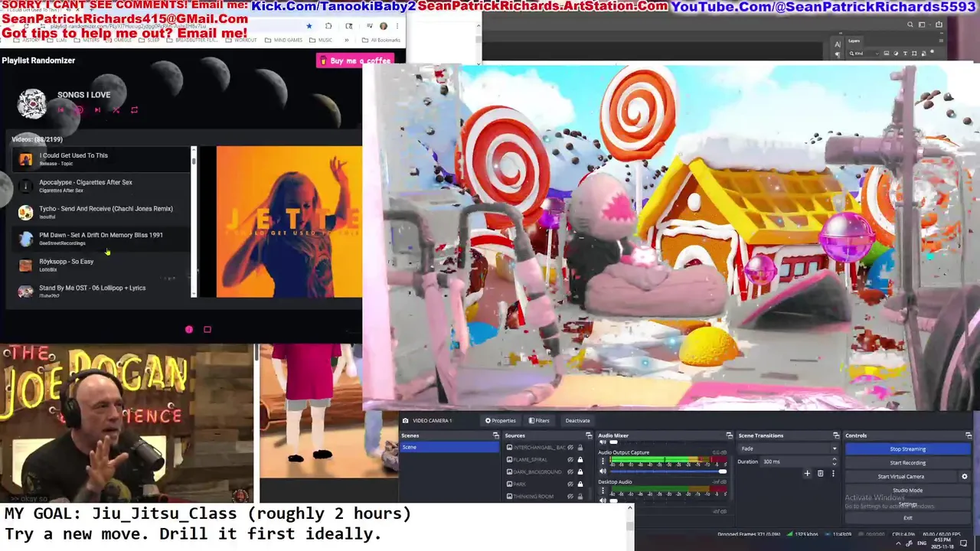Image resolution: width=980 pixels, height=551 pixels.
Task: Pop out the OBS Controls dock
Action: [969, 435]
